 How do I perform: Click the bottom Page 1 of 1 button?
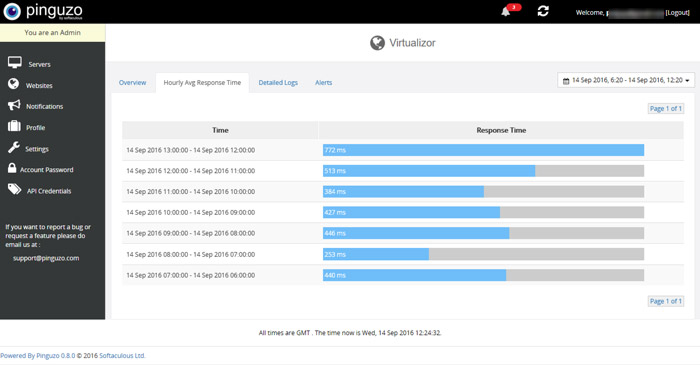tap(666, 301)
